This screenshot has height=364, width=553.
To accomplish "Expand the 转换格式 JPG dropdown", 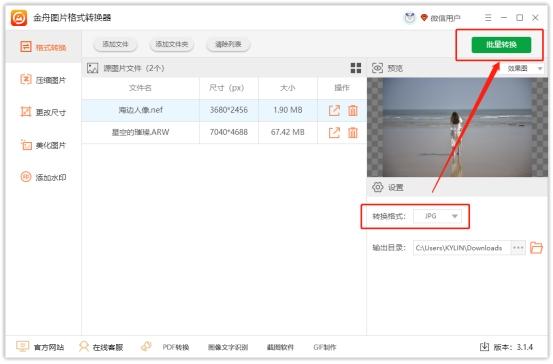I will click(x=437, y=216).
